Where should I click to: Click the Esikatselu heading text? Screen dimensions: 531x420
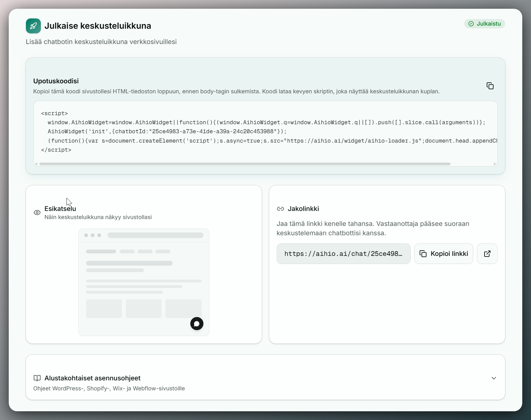tap(60, 209)
